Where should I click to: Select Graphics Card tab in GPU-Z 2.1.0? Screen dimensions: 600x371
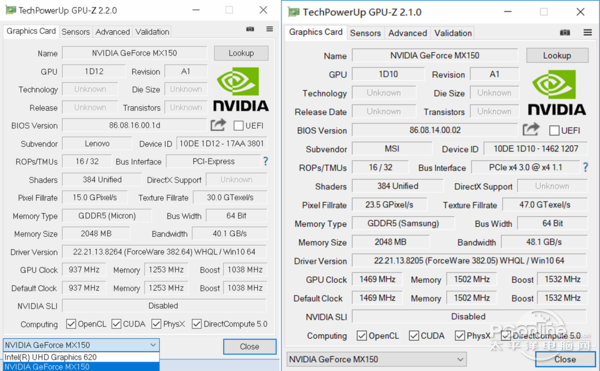(x=316, y=32)
